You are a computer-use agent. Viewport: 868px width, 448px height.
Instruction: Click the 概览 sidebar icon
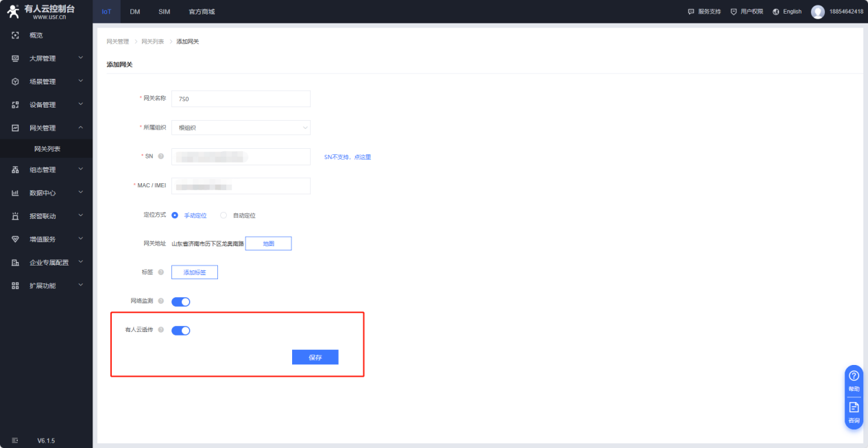point(15,35)
